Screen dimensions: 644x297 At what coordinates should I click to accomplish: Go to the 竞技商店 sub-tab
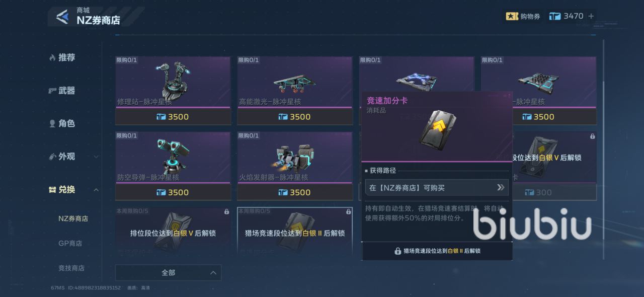pyautogui.click(x=71, y=268)
